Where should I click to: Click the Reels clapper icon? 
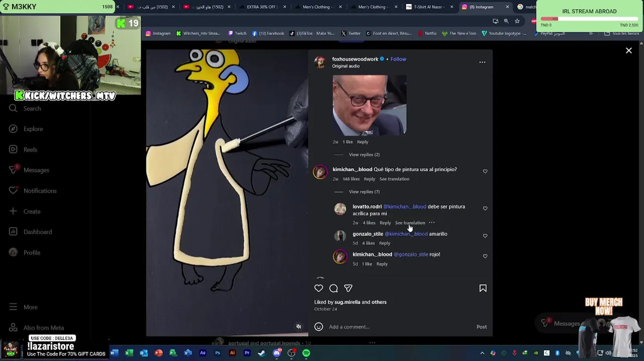click(13, 149)
